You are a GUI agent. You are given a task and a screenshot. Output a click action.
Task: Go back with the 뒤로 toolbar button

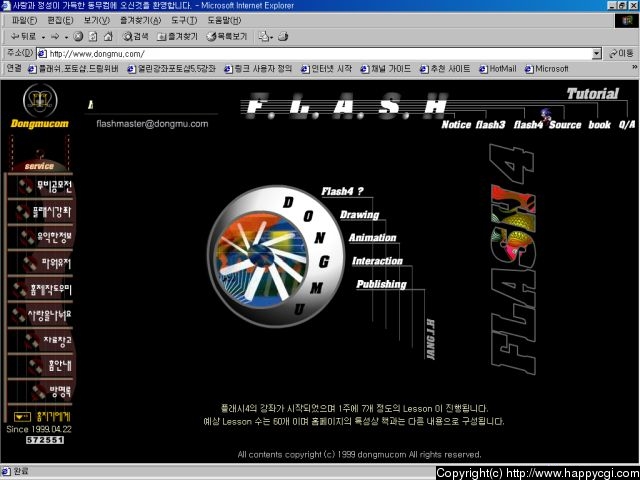pos(23,37)
